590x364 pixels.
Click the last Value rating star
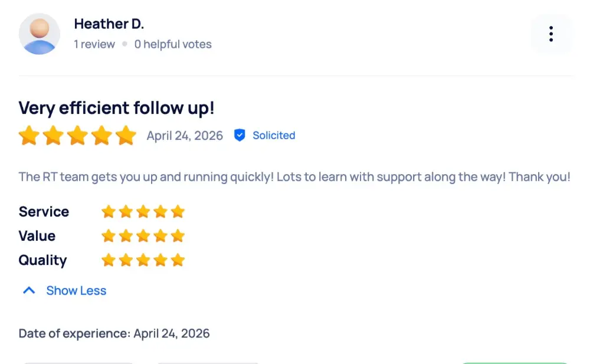click(178, 236)
